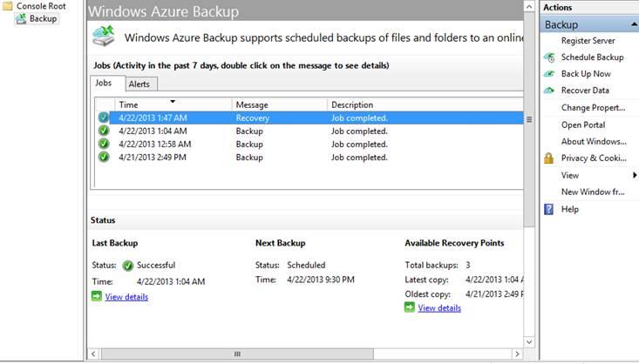Click the status icon of the Recovery job
The height and width of the screenshot is (364, 639).
point(104,118)
